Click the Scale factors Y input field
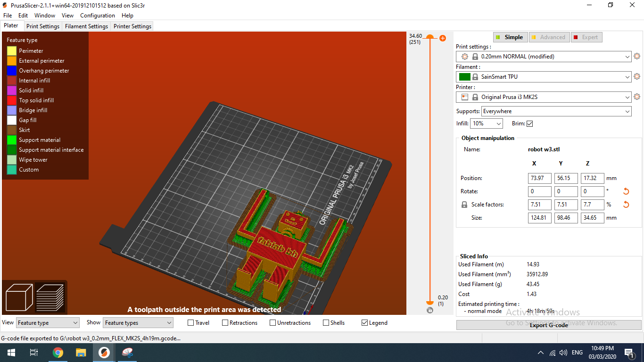The width and height of the screenshot is (644, 362). tap(566, 205)
